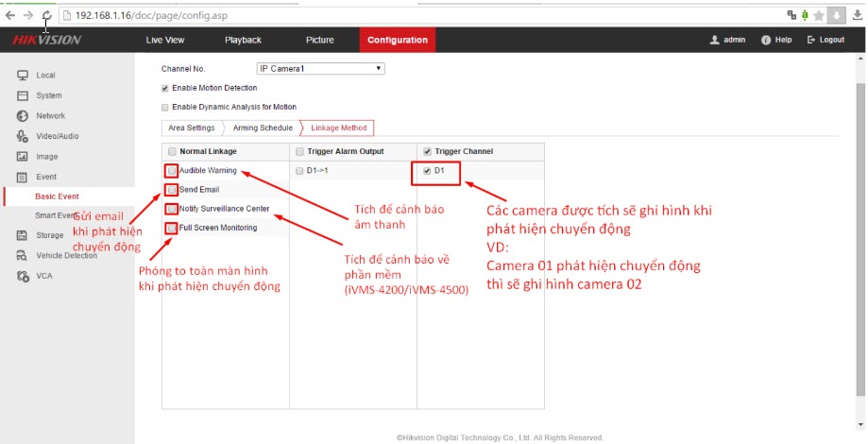
Task: Go to the Live View menu
Action: pyautogui.click(x=165, y=40)
